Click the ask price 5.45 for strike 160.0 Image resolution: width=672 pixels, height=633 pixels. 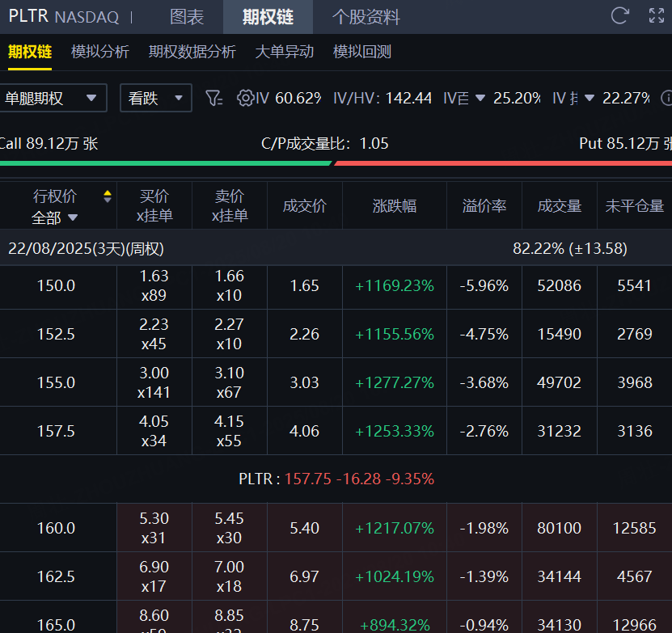[230, 519]
